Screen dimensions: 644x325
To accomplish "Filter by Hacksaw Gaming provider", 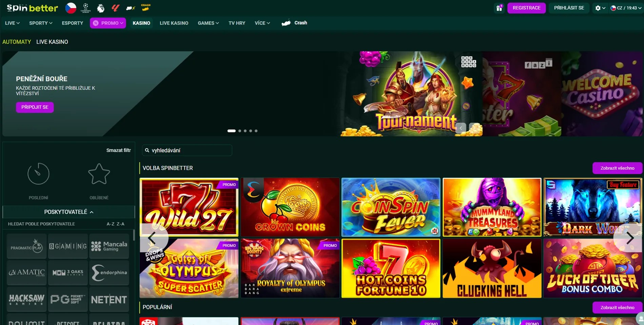I will (27, 299).
